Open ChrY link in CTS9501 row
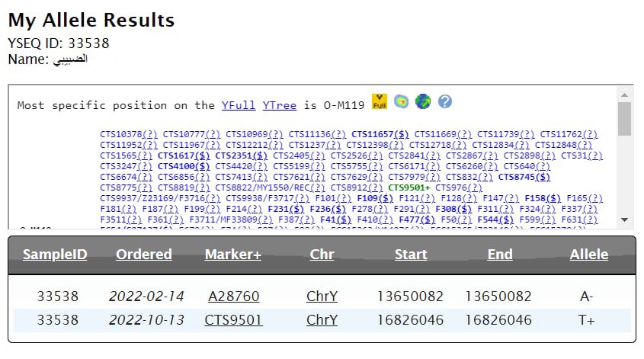The height and width of the screenshot is (359, 644). (322, 319)
